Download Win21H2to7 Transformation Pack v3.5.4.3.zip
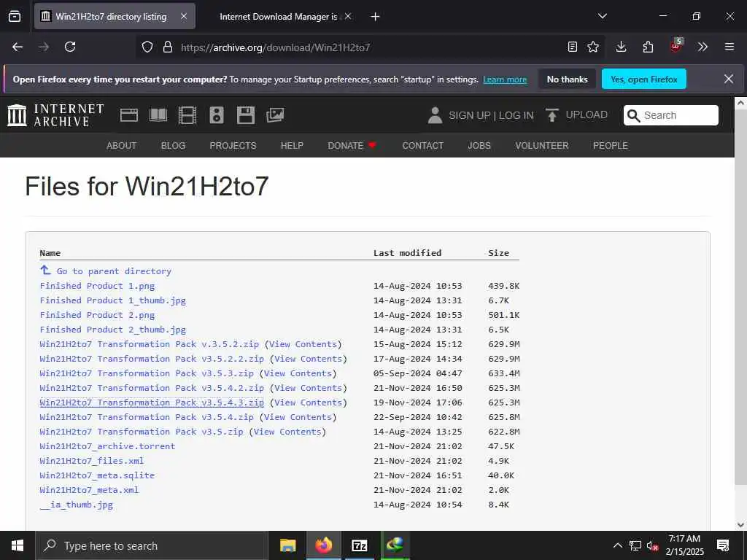Image resolution: width=747 pixels, height=560 pixels. (x=152, y=402)
